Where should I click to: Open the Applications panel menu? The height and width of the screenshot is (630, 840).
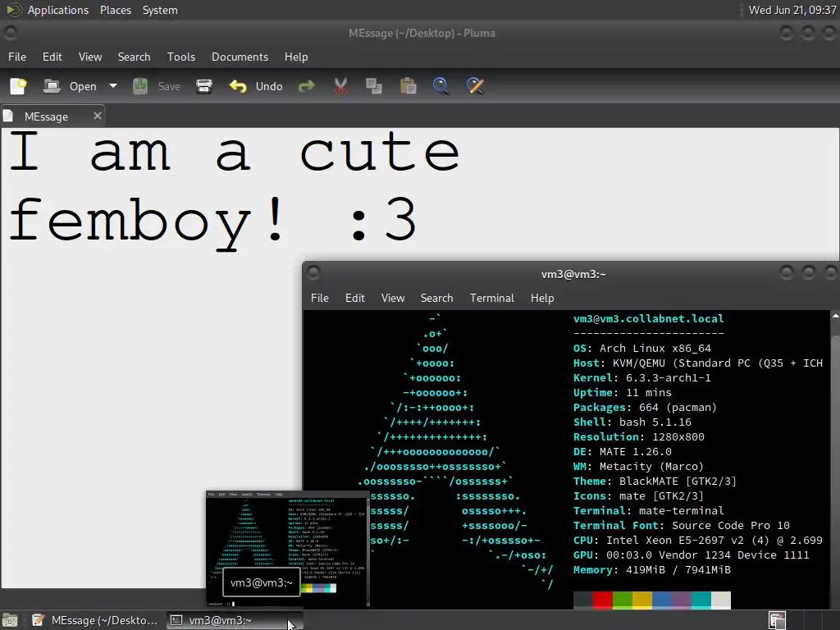[x=58, y=10]
